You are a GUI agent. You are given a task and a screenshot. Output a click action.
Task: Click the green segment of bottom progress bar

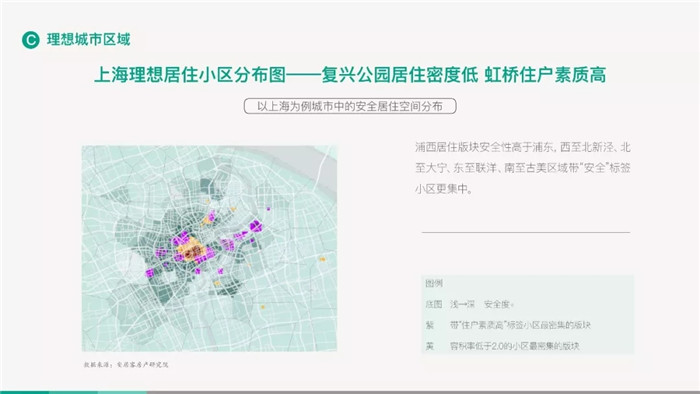73,392
